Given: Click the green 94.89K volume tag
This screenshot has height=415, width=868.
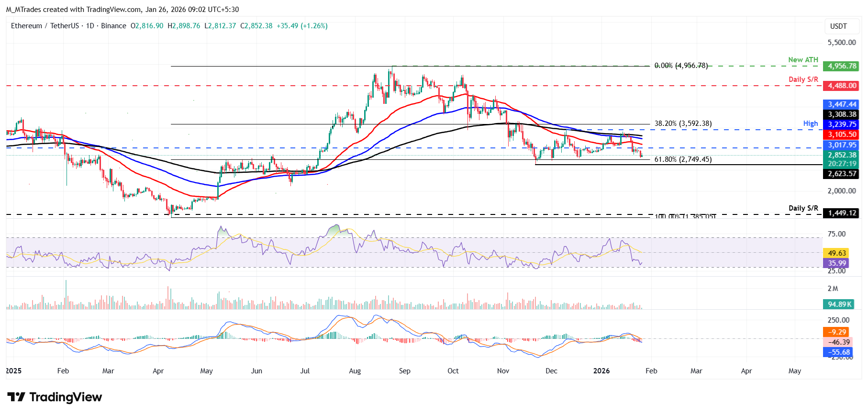Looking at the screenshot, I should coord(840,304).
